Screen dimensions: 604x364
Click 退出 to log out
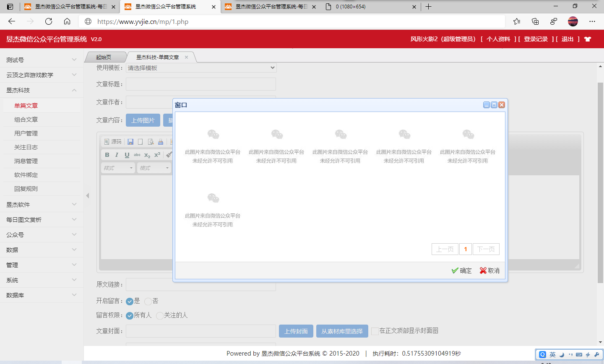click(x=568, y=39)
